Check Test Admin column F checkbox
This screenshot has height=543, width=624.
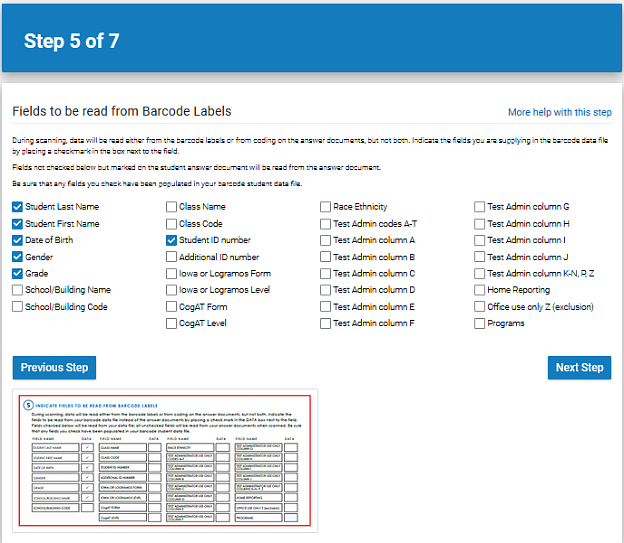pyautogui.click(x=325, y=323)
